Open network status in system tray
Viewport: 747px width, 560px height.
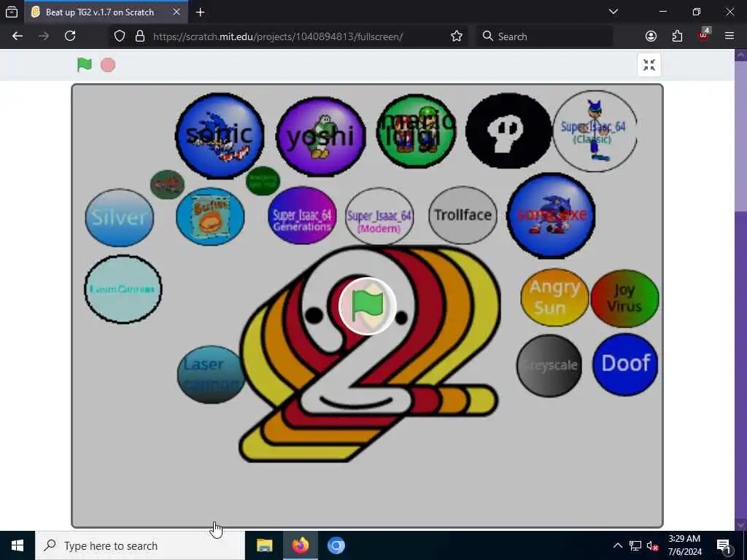tap(635, 545)
